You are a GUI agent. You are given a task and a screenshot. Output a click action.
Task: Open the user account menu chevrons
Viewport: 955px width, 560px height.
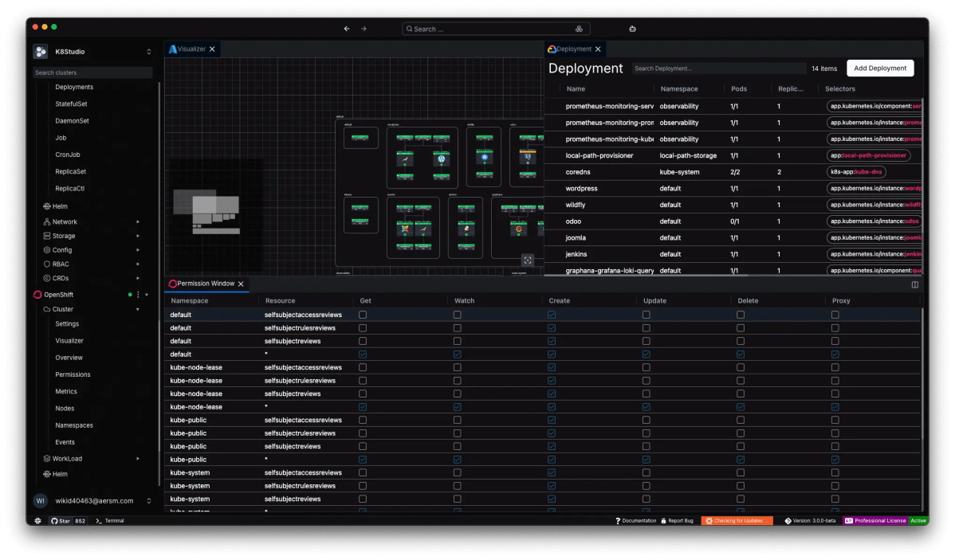(148, 501)
